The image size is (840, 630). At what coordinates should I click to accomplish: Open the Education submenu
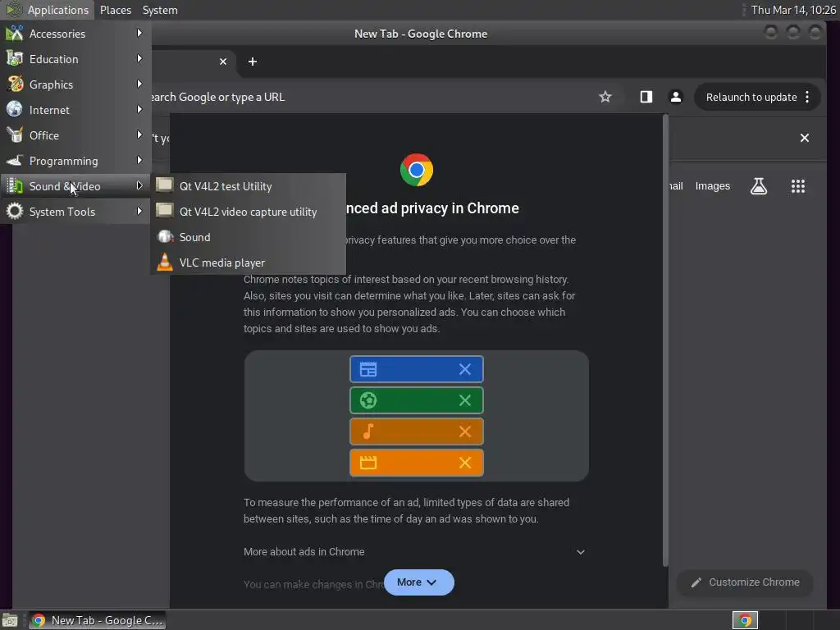click(75, 59)
